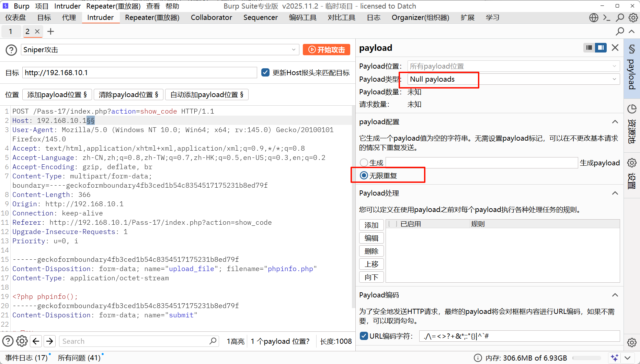The width and height of the screenshot is (640, 364).
Task: Open the Payload类型 Null payloads dropdown
Action: [513, 79]
